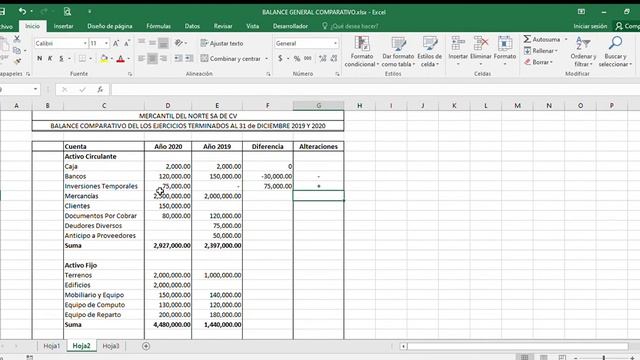
Task: Apply percent style format
Action: [297, 59]
